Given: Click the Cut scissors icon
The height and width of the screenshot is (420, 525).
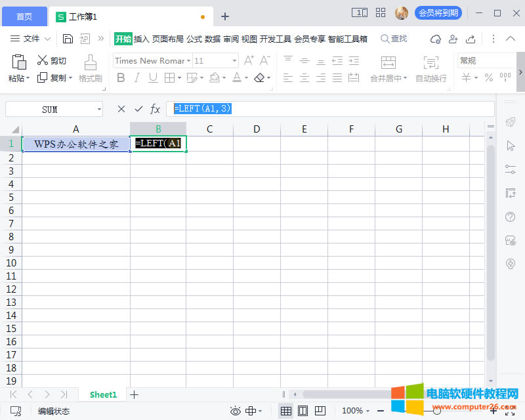Looking at the screenshot, I should click(x=43, y=60).
